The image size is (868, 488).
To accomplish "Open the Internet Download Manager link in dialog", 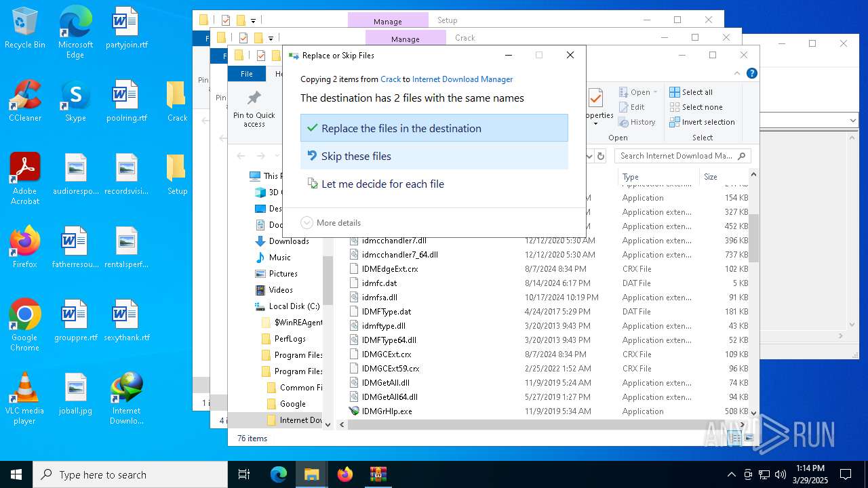I will [x=462, y=79].
